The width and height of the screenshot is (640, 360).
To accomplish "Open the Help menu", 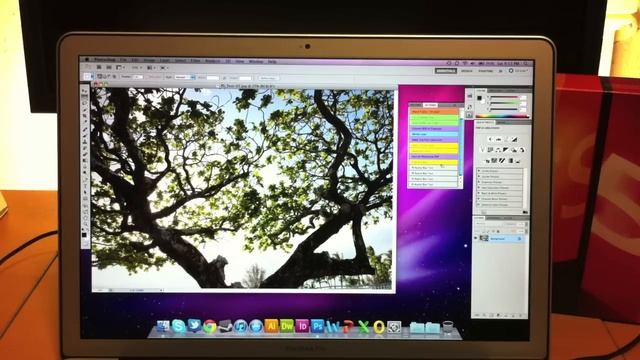I will coord(273,61).
